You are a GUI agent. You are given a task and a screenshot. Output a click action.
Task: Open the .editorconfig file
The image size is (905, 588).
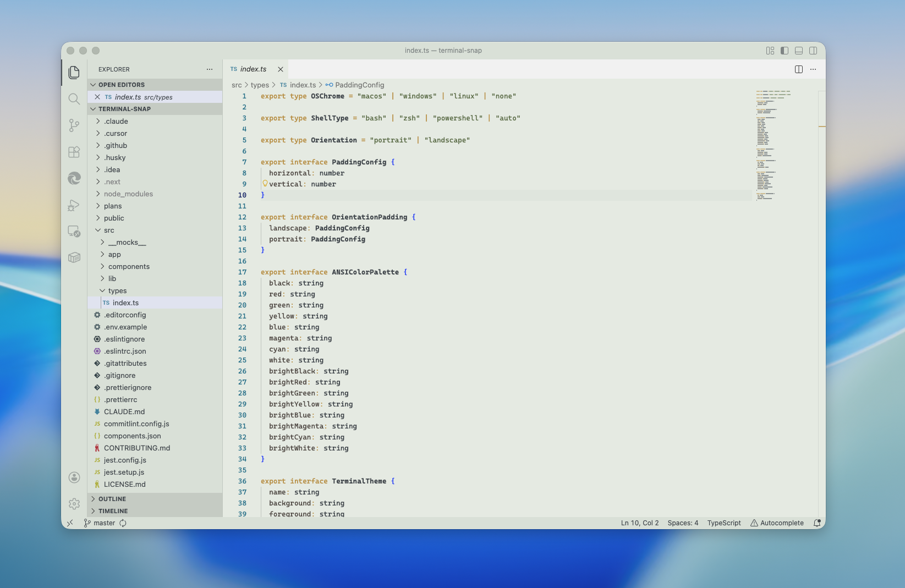(x=155, y=315)
